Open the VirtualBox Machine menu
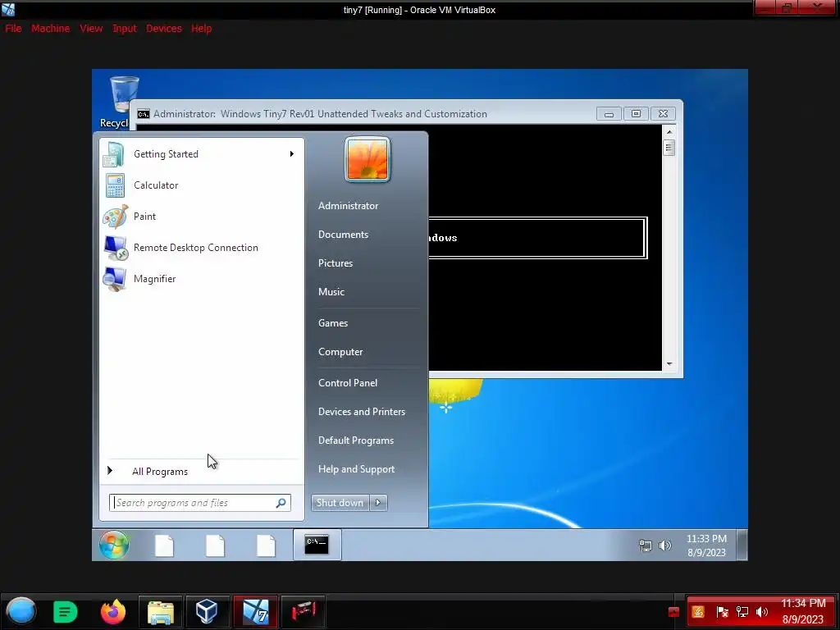Image resolution: width=840 pixels, height=630 pixels. tap(50, 29)
